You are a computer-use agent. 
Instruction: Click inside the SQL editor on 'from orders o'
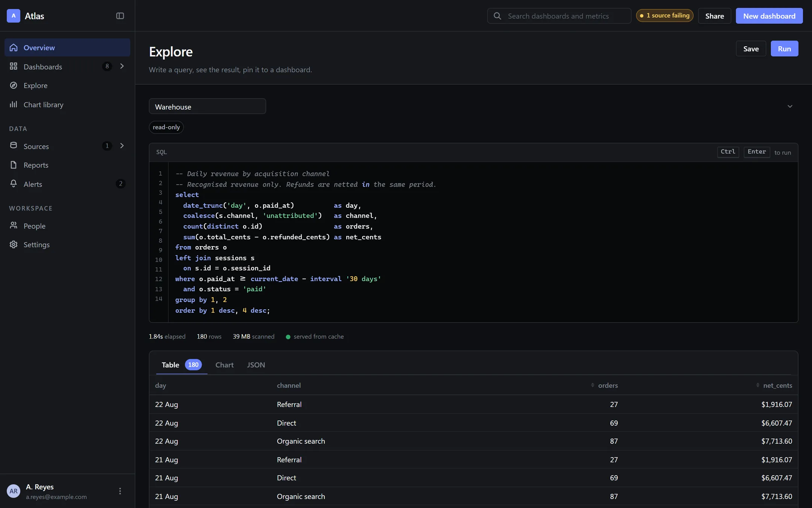pos(201,247)
